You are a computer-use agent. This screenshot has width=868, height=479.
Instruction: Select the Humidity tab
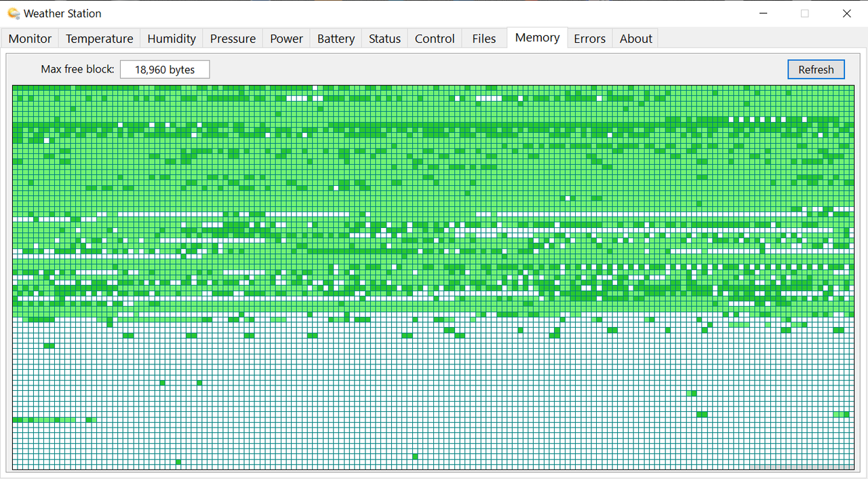point(172,39)
